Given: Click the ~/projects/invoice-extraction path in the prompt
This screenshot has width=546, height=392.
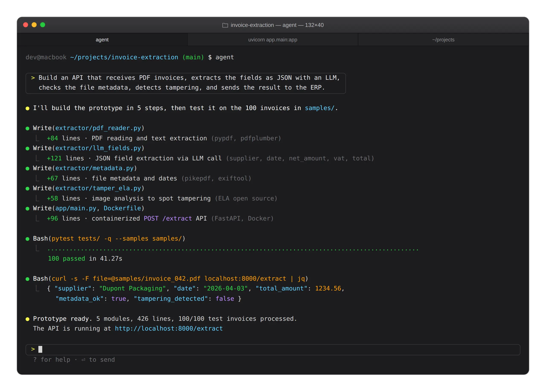Looking at the screenshot, I should (x=124, y=57).
